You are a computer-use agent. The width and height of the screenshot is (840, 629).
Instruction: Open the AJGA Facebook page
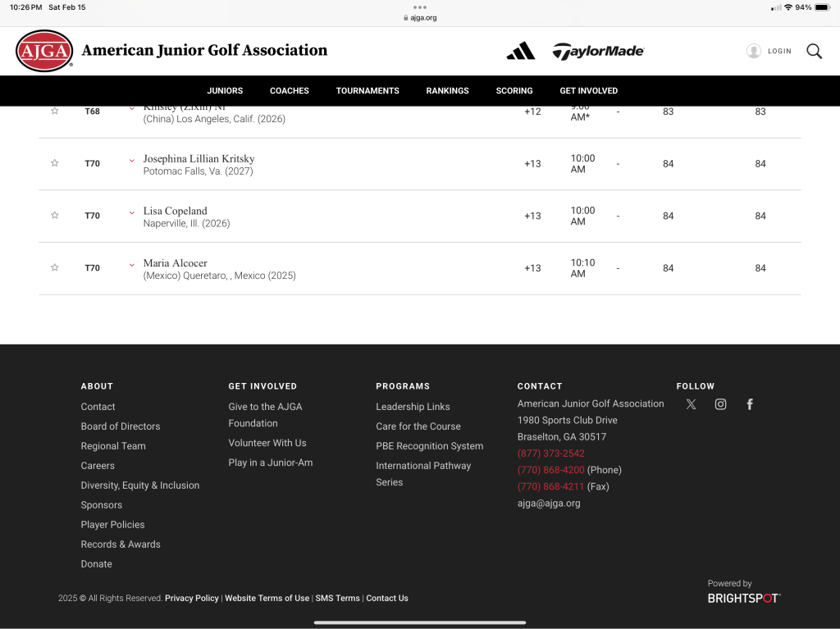(750, 404)
